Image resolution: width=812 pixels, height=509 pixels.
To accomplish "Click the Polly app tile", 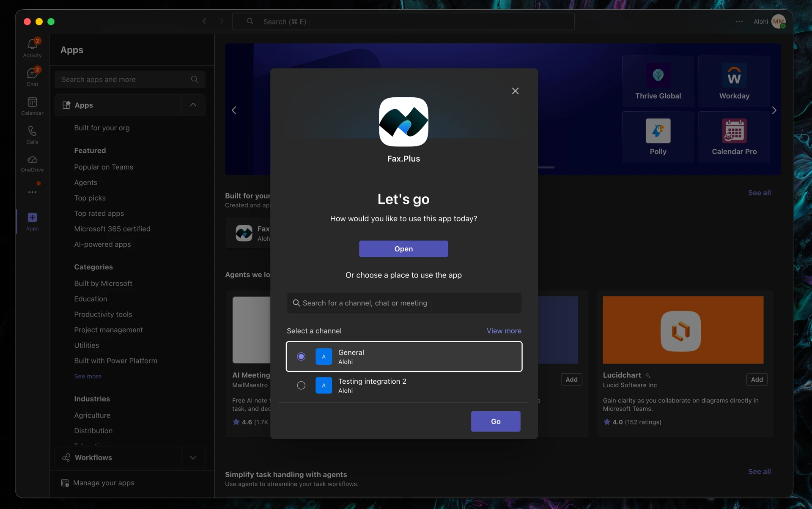I will tap(658, 137).
